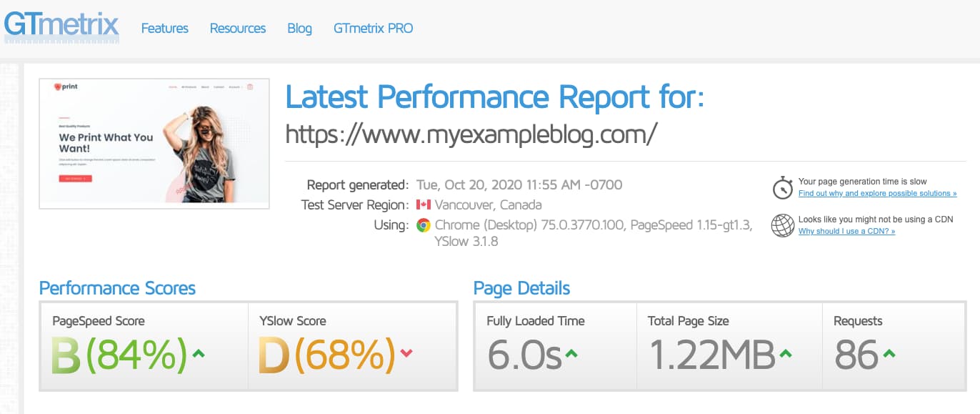980x414 pixels.
Task: Click green arrow next to Total Page Size
Action: coord(786,353)
